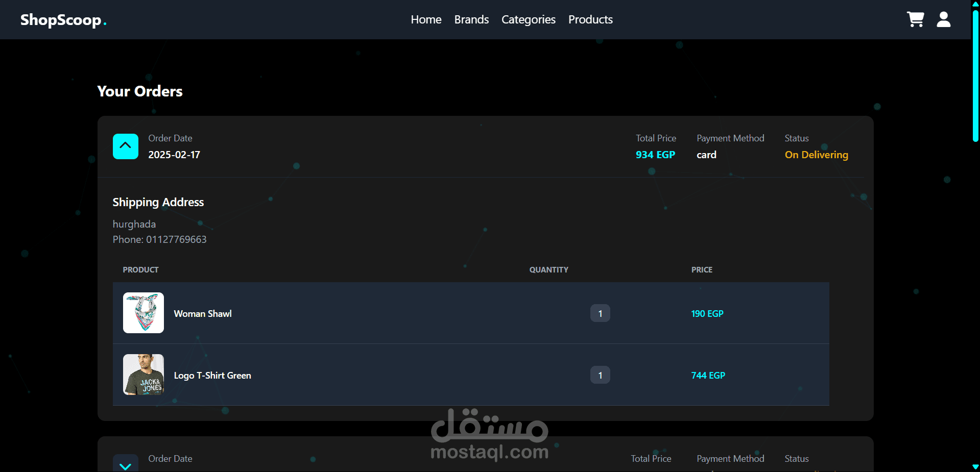This screenshot has width=980, height=472.
Task: Click the Logo T-Shirt Green quantity badge
Action: tap(600, 375)
